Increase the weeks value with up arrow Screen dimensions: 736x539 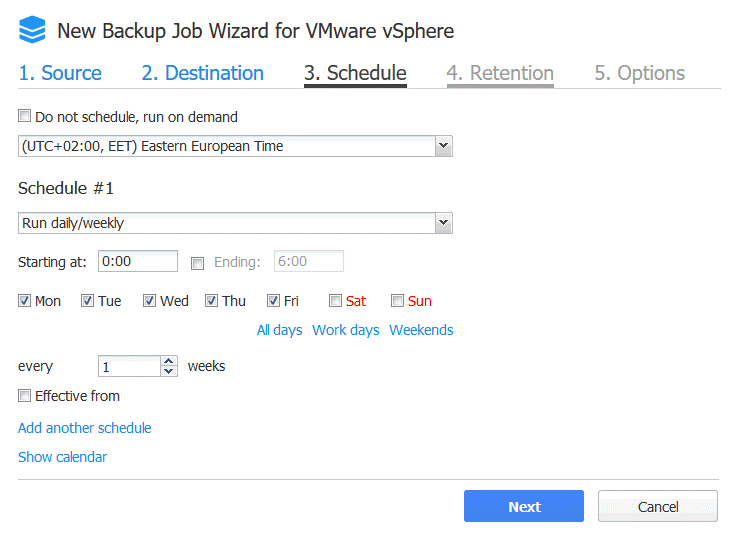(x=169, y=361)
